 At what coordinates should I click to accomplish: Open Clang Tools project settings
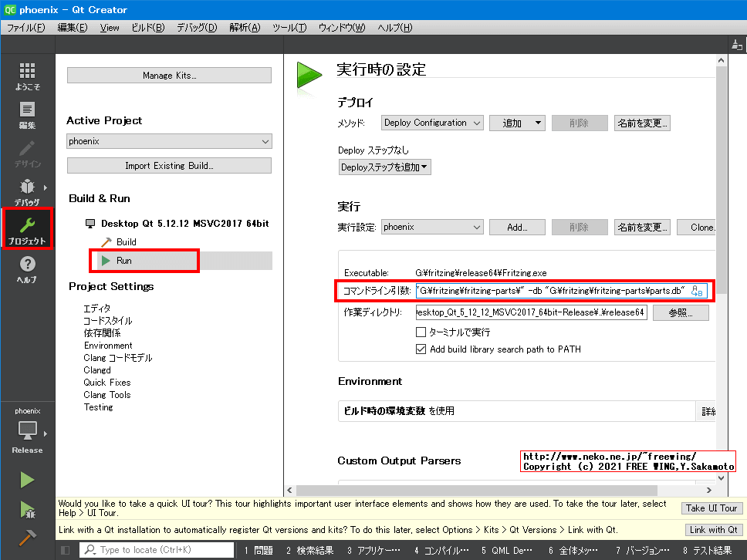[107, 395]
